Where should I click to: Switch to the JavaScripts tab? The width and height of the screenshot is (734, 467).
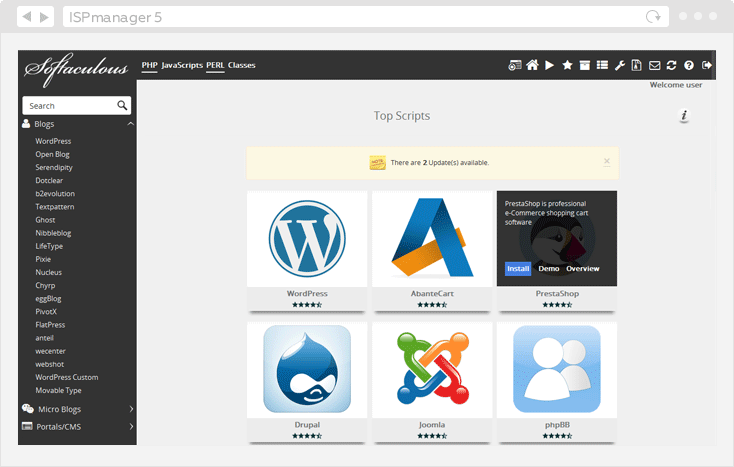pyautogui.click(x=182, y=65)
